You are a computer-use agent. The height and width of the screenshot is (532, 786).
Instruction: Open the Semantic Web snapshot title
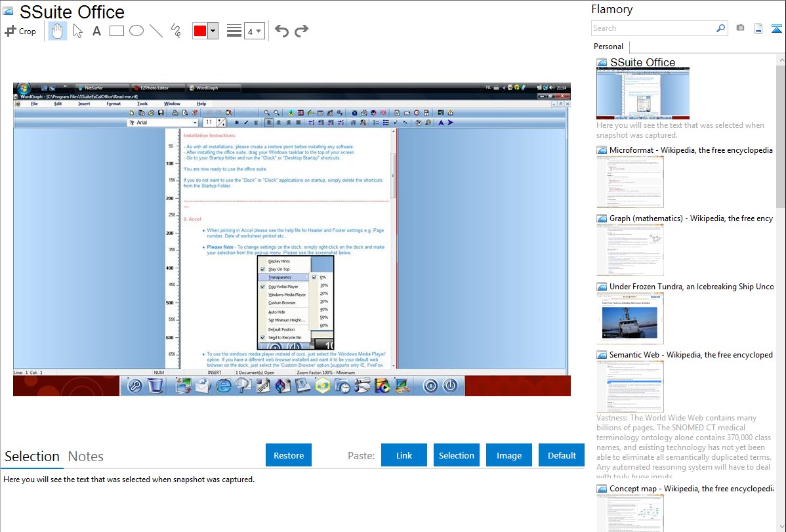(x=691, y=355)
